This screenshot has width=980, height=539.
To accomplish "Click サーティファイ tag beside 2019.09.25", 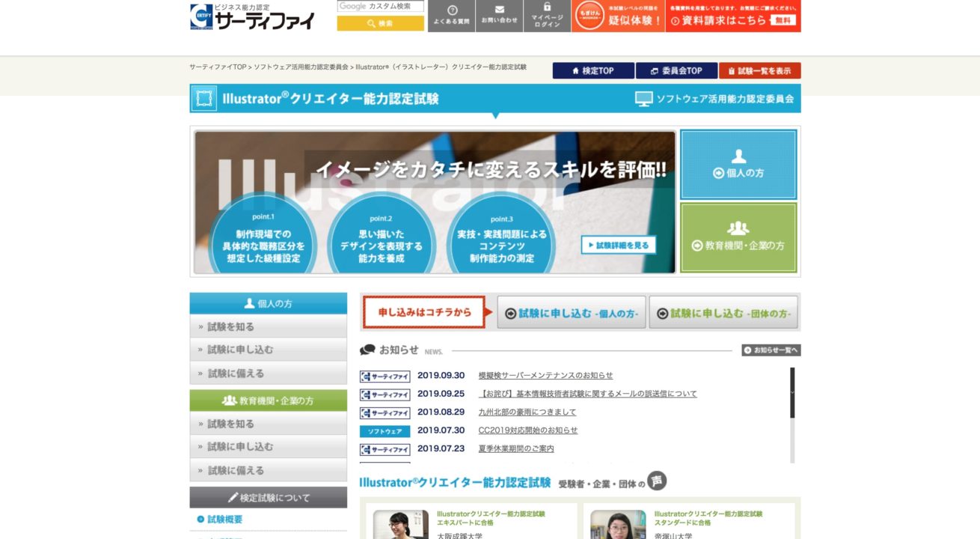I will (x=385, y=395).
